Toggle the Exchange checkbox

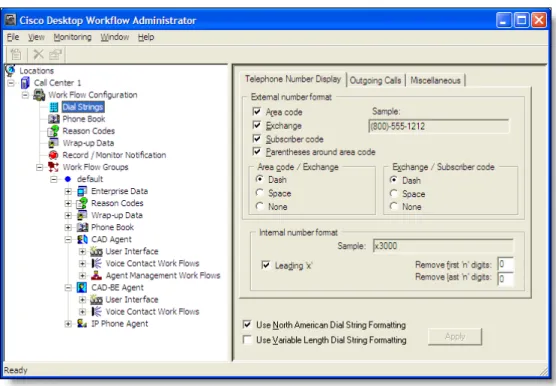point(257,125)
